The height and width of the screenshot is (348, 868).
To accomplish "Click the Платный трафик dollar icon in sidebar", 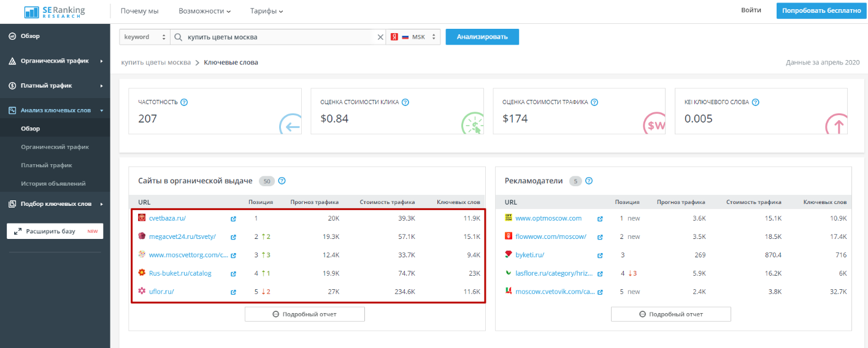I will point(12,86).
